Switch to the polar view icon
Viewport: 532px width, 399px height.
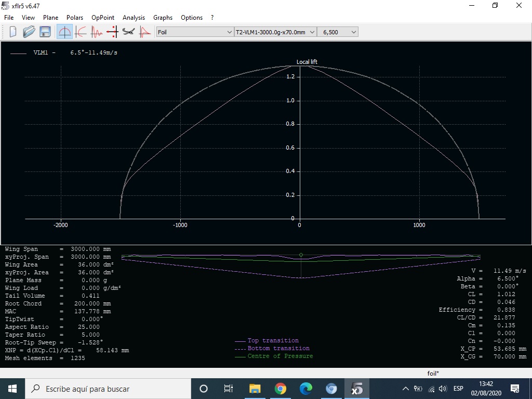point(81,32)
